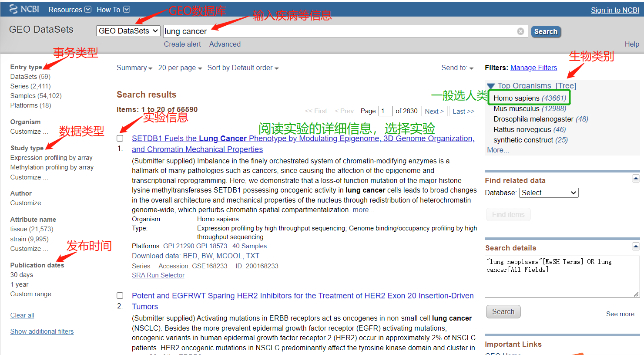Open the Resources menu
644x355 pixels.
(69, 9)
